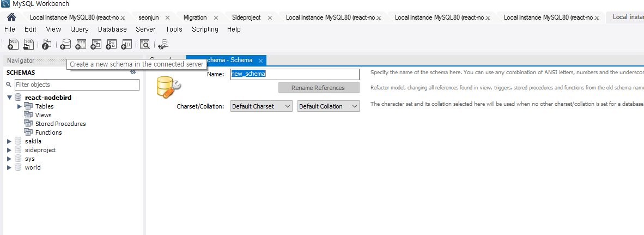Open an SQL script file toolbar icon

pos(28,44)
